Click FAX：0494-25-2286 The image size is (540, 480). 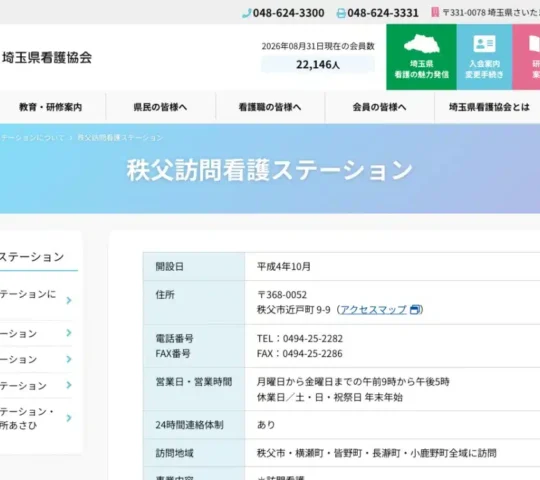click(300, 354)
